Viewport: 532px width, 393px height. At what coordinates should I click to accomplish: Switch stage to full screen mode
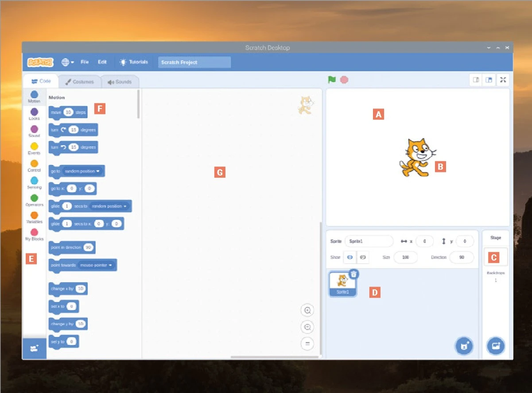[x=503, y=80]
